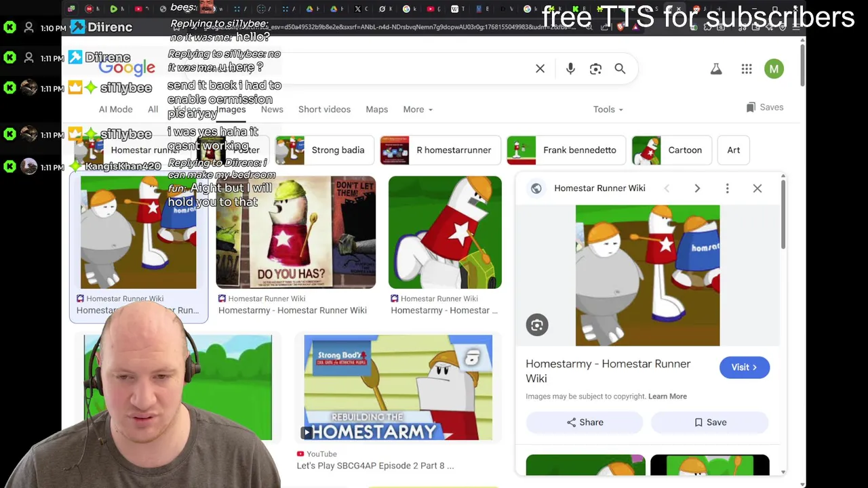
Task: Select the Frank bennedetto filter chip
Action: point(566,150)
